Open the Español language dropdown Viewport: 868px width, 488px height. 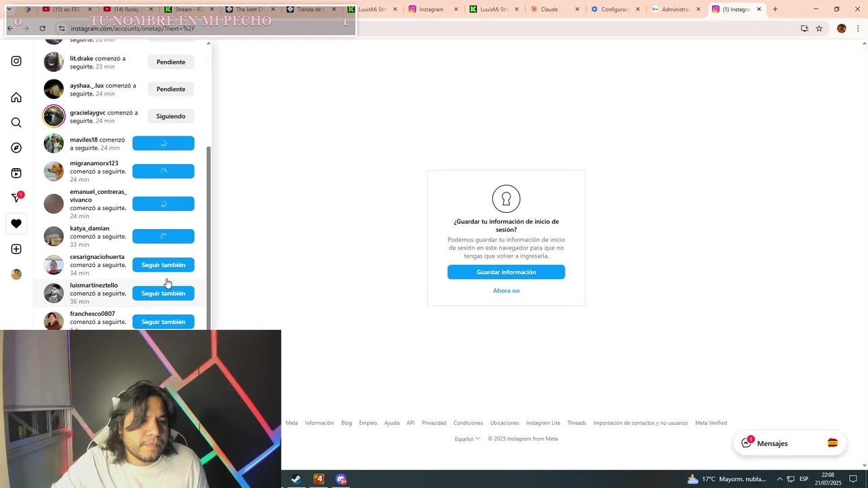(x=467, y=439)
